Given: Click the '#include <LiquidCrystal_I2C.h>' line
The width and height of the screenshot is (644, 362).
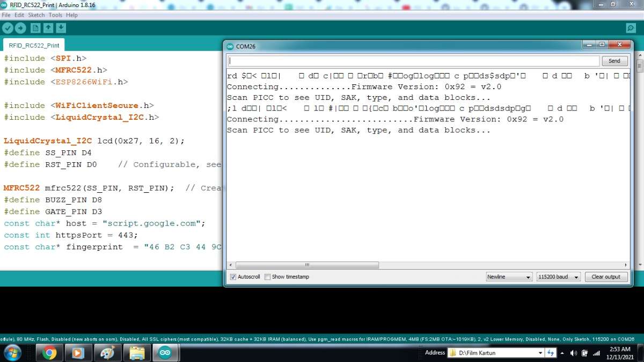Looking at the screenshot, I should pos(82,118).
